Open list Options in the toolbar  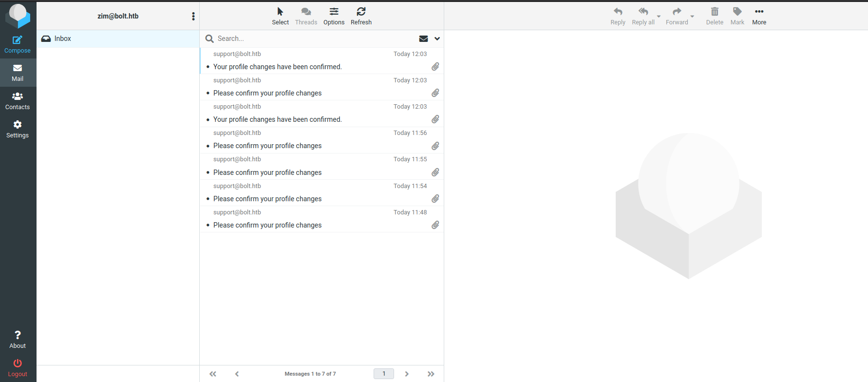tap(334, 12)
